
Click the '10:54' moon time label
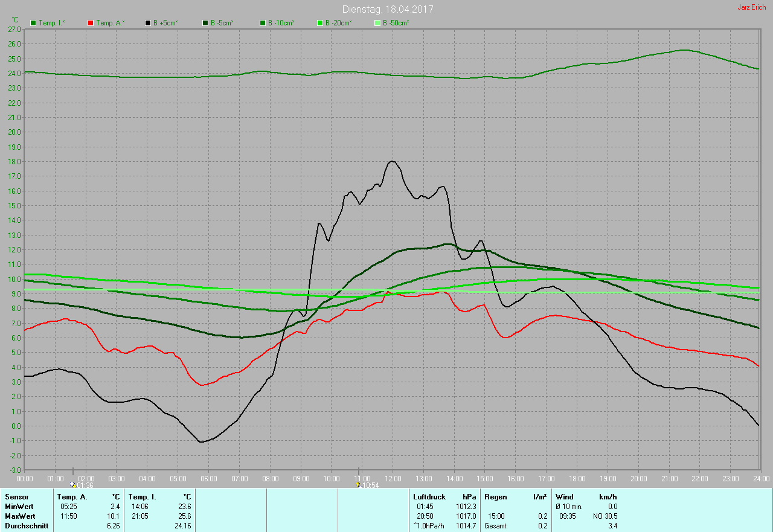point(371,486)
